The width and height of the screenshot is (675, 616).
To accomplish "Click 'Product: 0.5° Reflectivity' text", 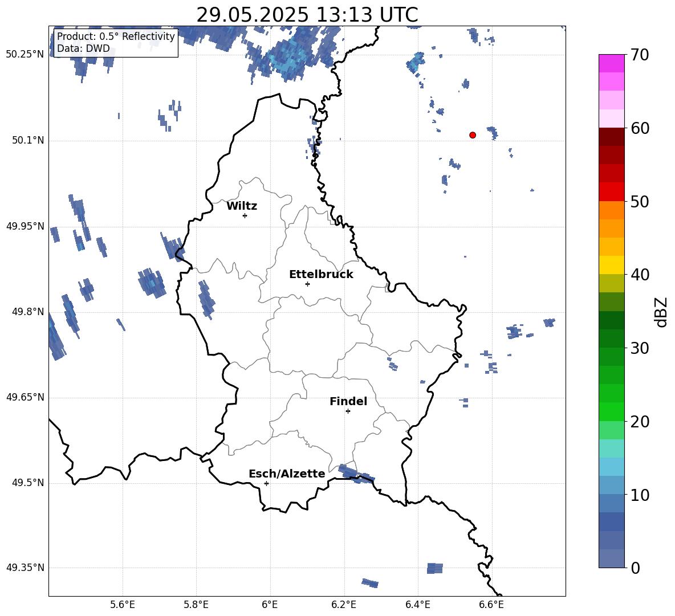I will click(116, 36).
